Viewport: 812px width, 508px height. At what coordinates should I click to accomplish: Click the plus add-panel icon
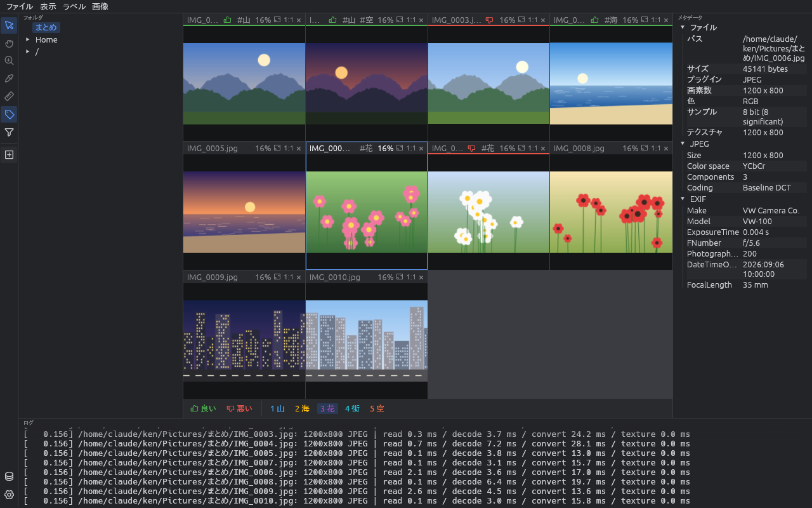[x=9, y=154]
